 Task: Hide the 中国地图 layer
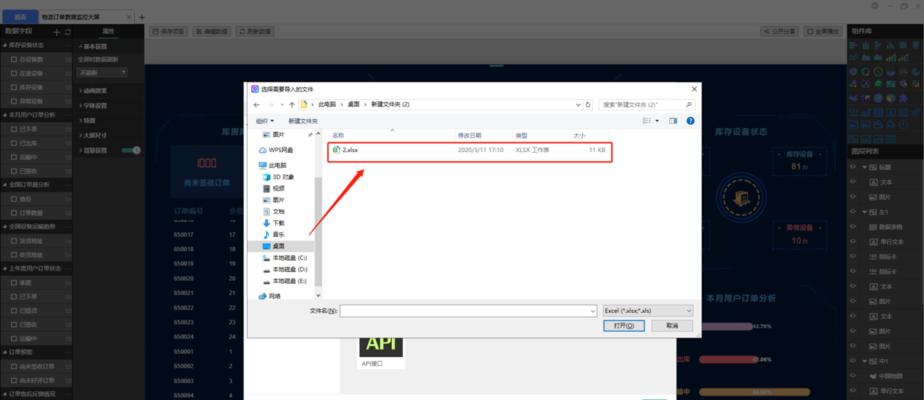[853, 375]
